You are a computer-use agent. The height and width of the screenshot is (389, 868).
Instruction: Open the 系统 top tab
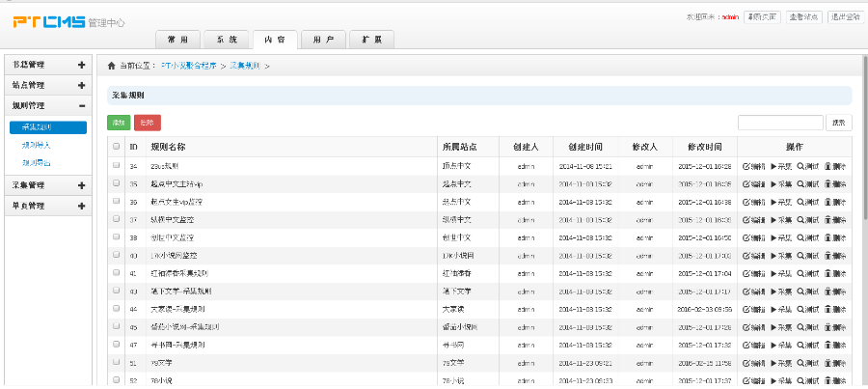(x=227, y=40)
